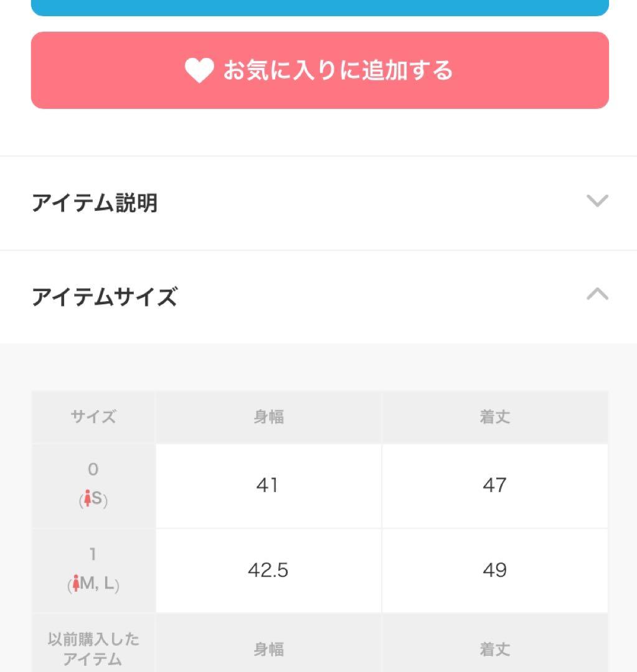Click the top 着丈 column header
The height and width of the screenshot is (672, 637).
(x=494, y=417)
